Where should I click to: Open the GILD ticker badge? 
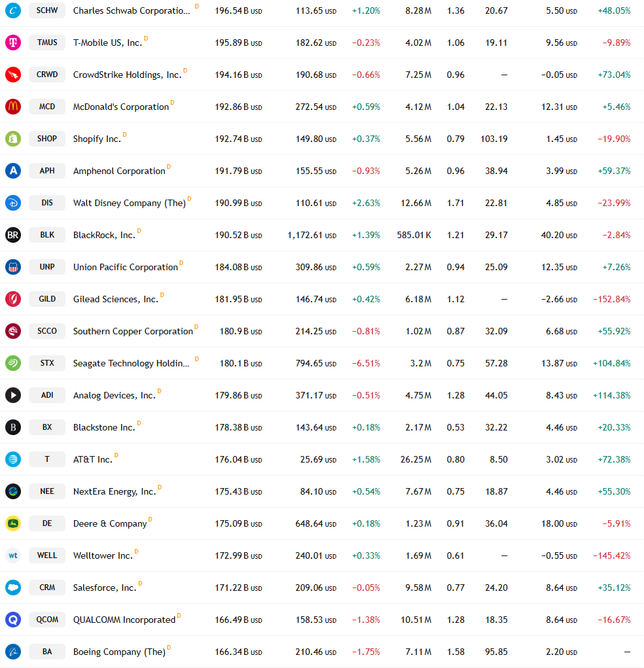[47, 299]
